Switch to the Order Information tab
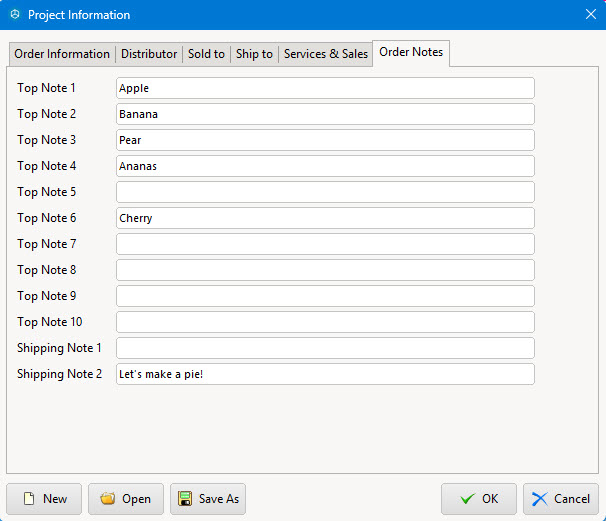The width and height of the screenshot is (606, 521). pos(62,54)
